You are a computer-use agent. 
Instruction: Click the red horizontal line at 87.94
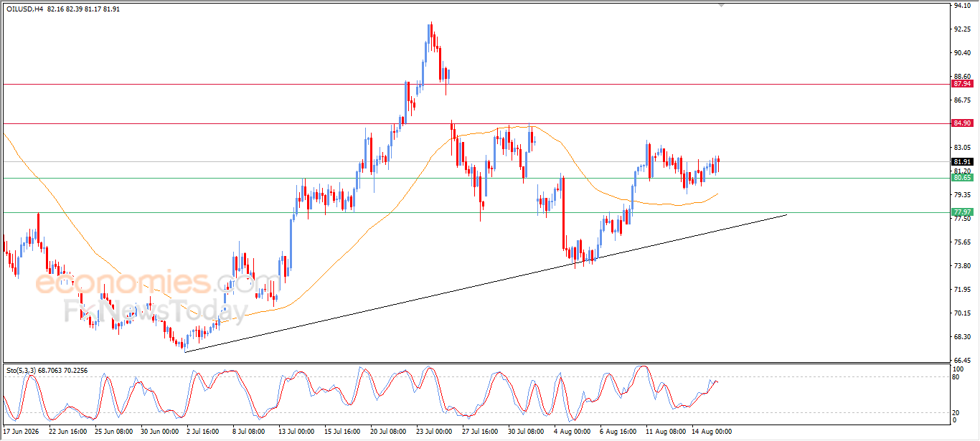click(x=473, y=84)
